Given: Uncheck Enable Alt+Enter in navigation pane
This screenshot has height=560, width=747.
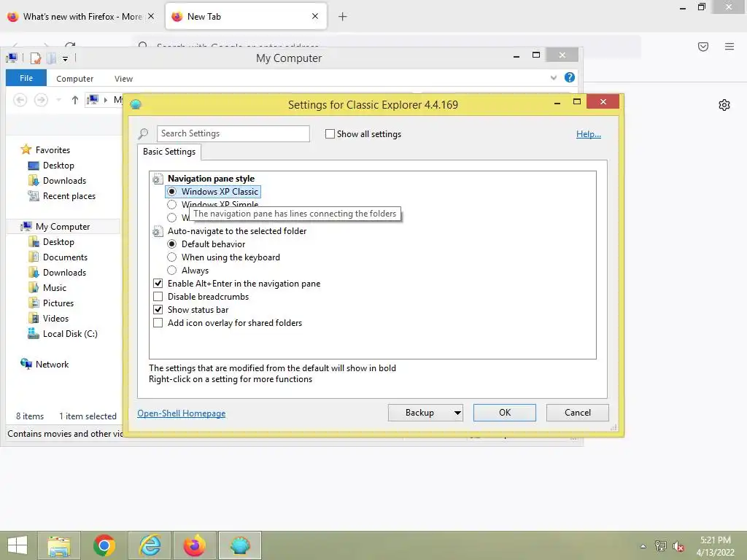Looking at the screenshot, I should point(158,284).
